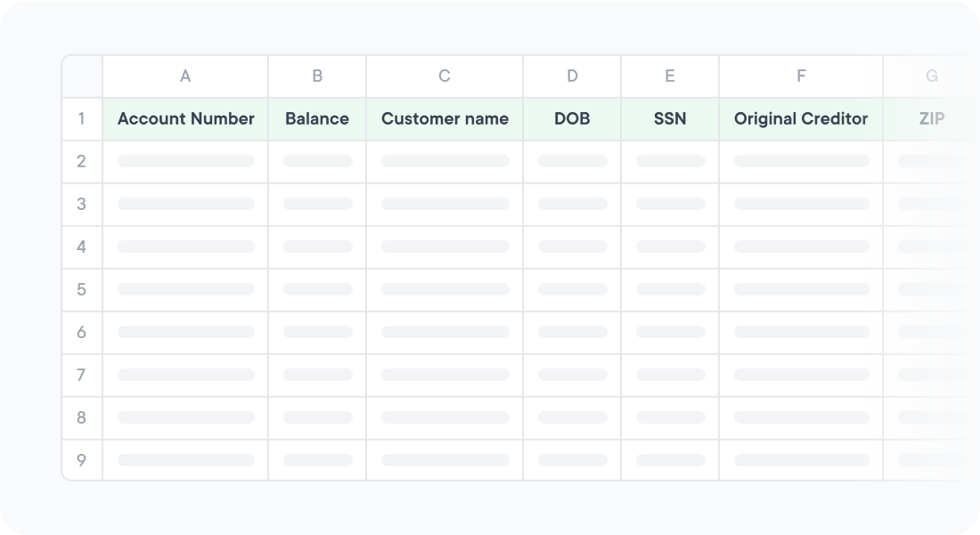Select the DOB header cell
Screen dimensions: 980x535
572,119
